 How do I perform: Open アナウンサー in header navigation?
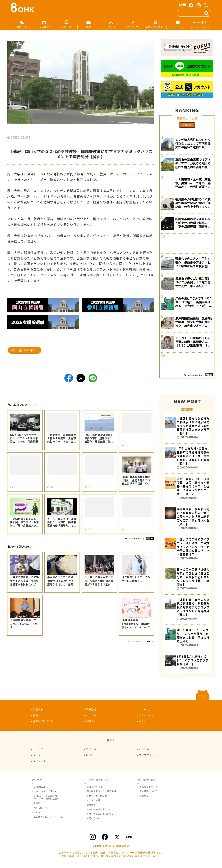tap(133, 24)
